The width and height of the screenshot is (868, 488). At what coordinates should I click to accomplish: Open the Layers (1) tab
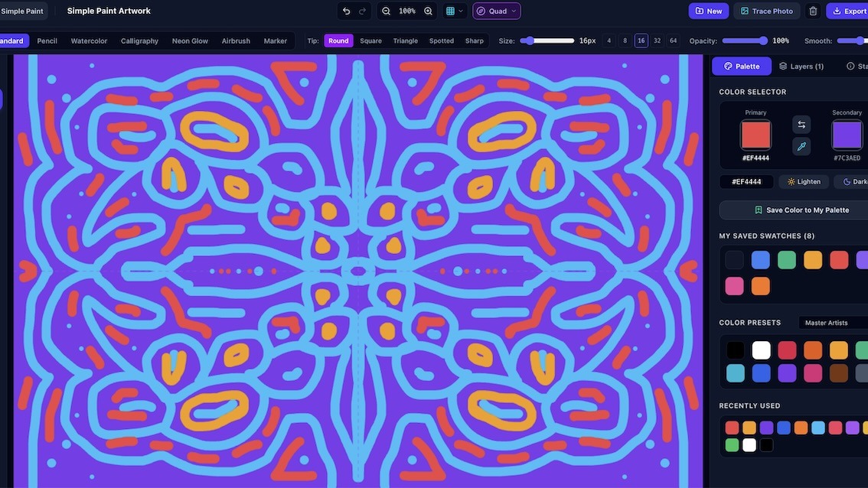pos(801,67)
